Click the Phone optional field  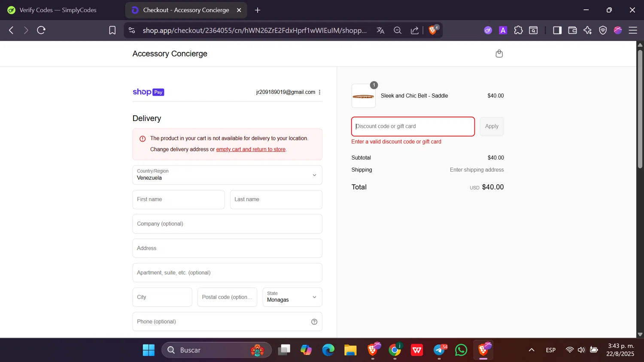(227, 322)
